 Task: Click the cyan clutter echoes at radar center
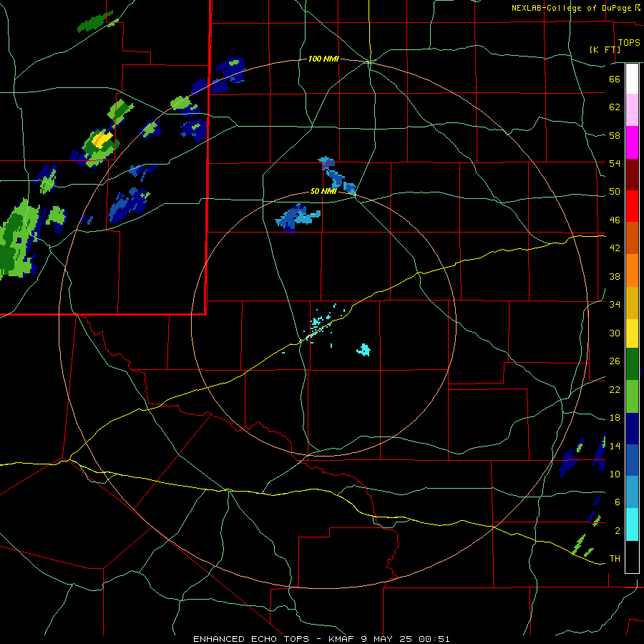(x=320, y=326)
